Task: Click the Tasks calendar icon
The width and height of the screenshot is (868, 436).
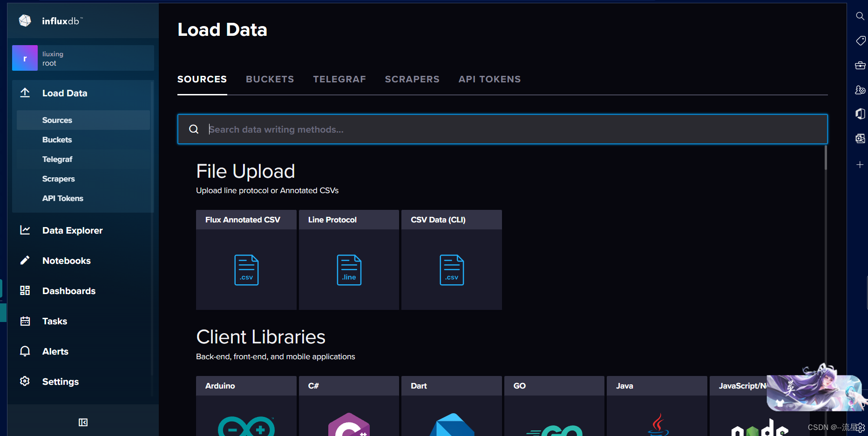Action: pos(25,321)
